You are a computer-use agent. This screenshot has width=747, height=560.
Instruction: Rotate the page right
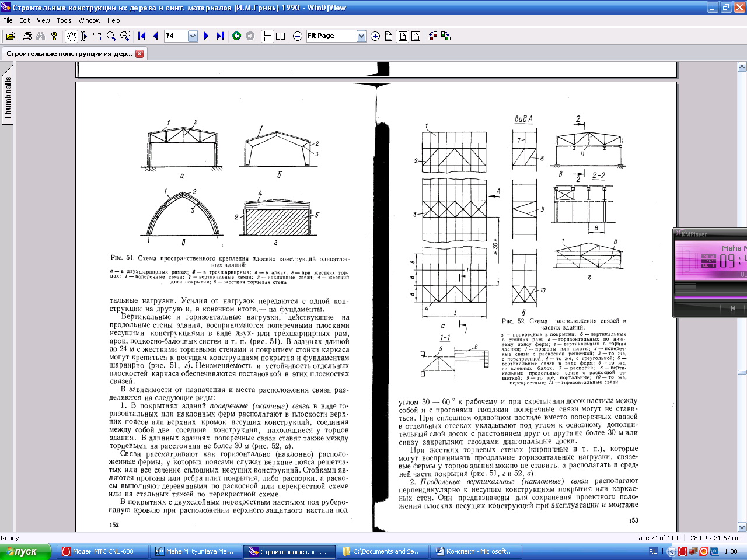coord(446,36)
